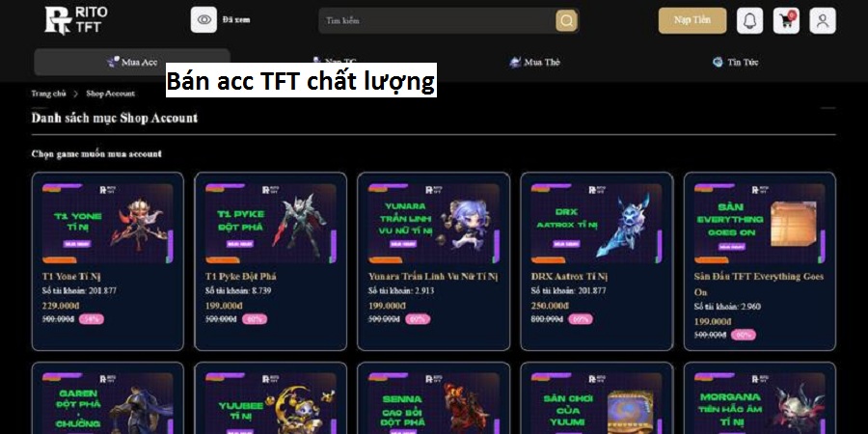Image resolution: width=868 pixels, height=434 pixels.
Task: Select Yunara Trấn Linh Vu Nữ card image
Action: 433,223
